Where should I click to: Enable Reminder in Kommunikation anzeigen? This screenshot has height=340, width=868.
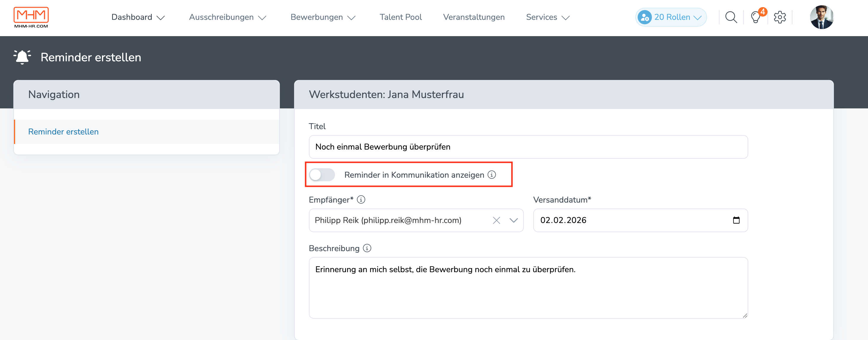point(322,175)
